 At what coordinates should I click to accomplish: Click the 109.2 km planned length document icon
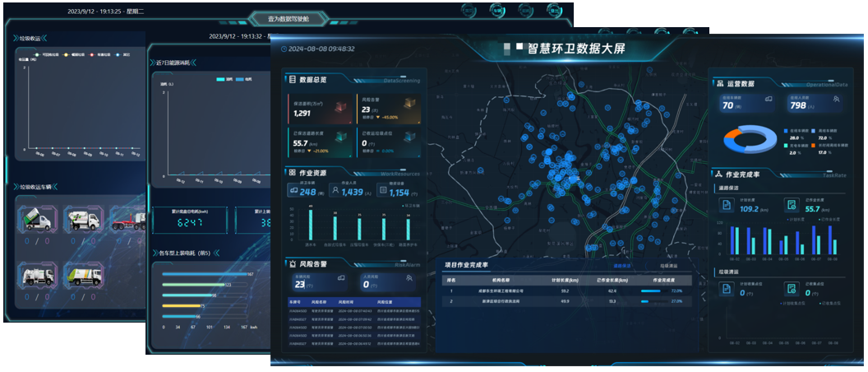727,205
